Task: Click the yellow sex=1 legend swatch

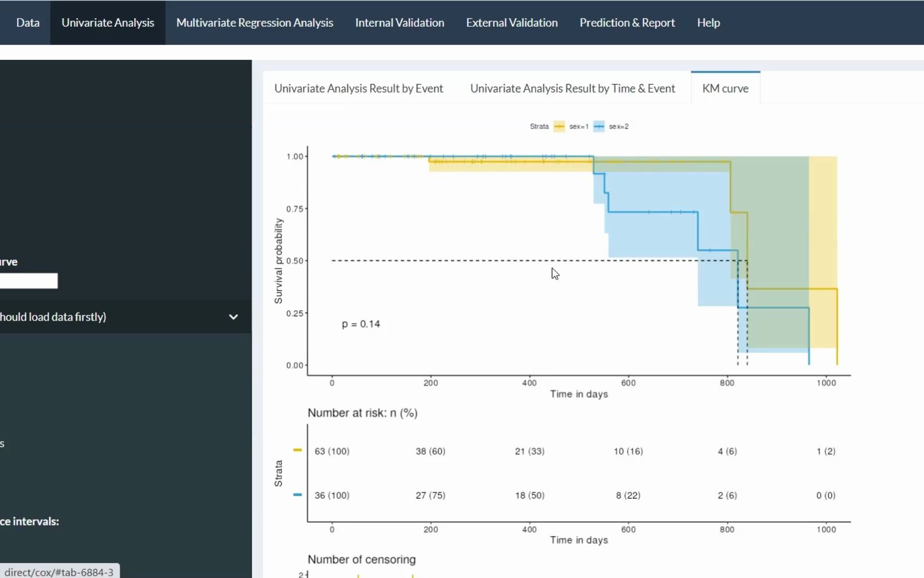Action: pos(559,127)
